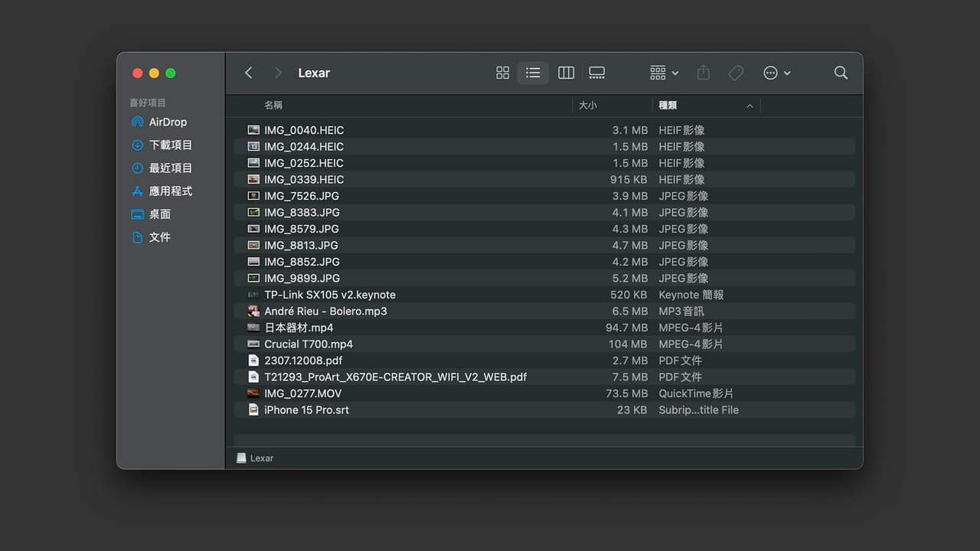Viewport: 980px width, 551px height.
Task: Select file IMG_8852.JPG
Action: 544,262
